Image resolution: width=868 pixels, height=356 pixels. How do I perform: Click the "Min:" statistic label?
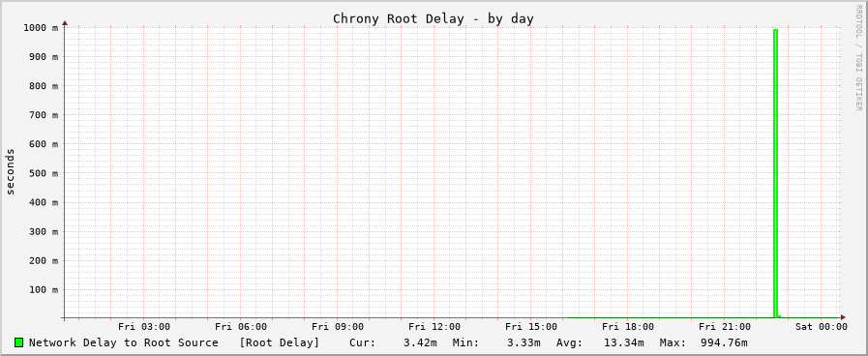[466, 342]
